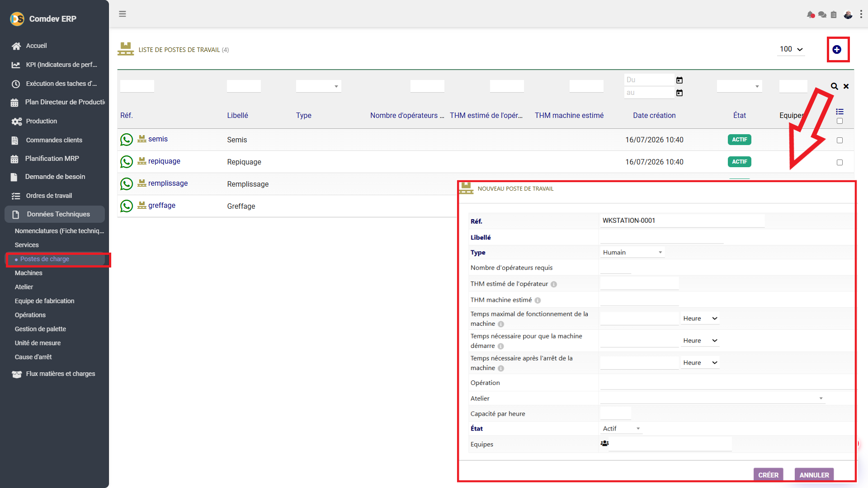Click the Réf. field containing WKSTATION-0001

click(683, 221)
